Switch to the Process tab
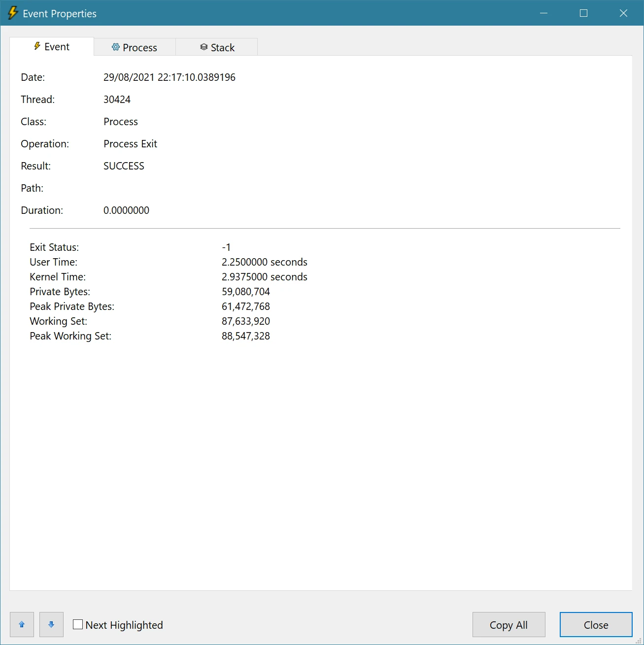The width and height of the screenshot is (644, 645). coord(134,47)
